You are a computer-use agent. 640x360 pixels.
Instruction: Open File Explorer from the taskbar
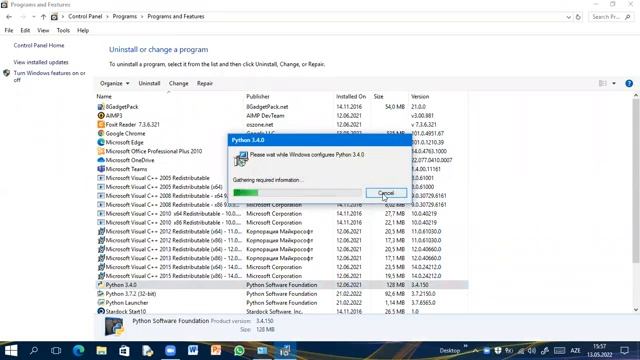[x=101, y=351]
